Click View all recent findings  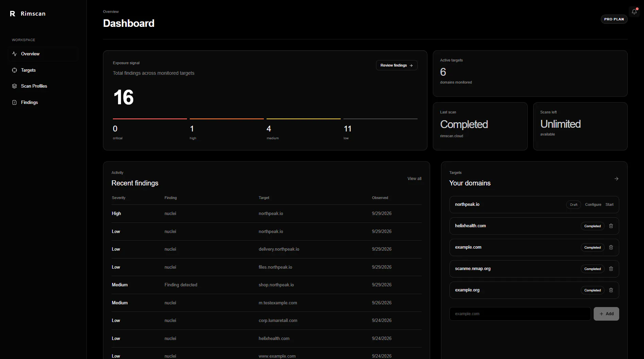click(x=414, y=179)
